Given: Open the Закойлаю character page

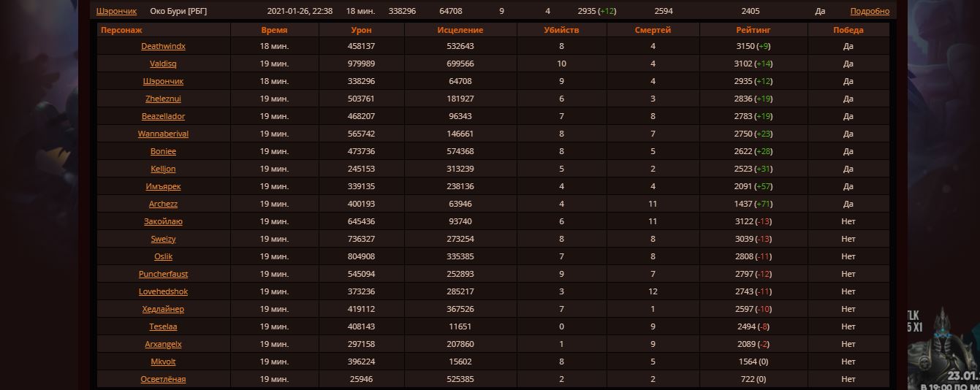Looking at the screenshot, I should [163, 221].
